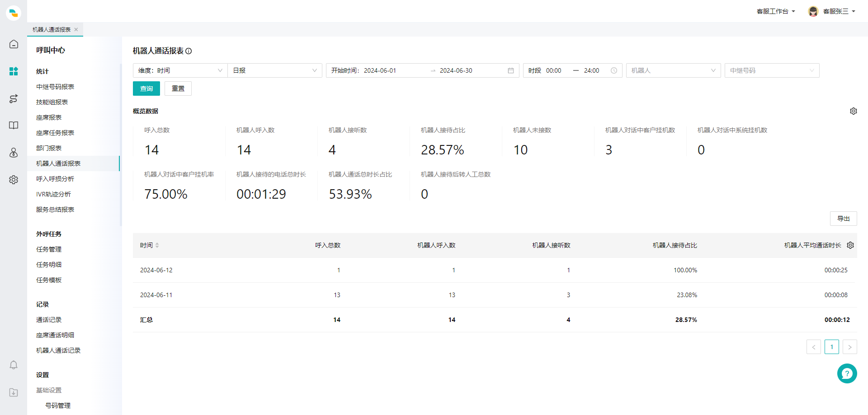Go to the previous page arrow
Image resolution: width=868 pixels, height=415 pixels.
pos(814,347)
